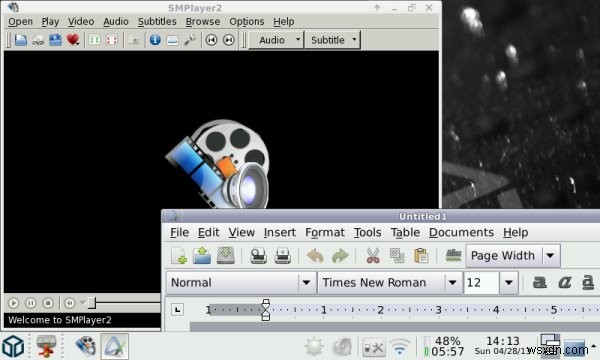
Task: Click the DVD disc icon in SMPlayer2
Action: (x=38, y=40)
